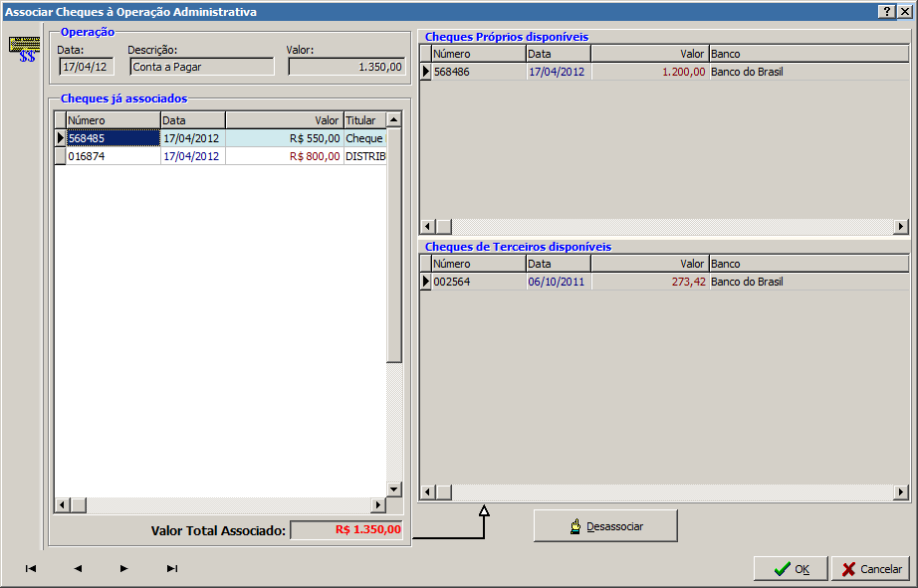Screen dimensions: 918x588
Task: Select third-party cheque 002564 row
Action: (478, 282)
